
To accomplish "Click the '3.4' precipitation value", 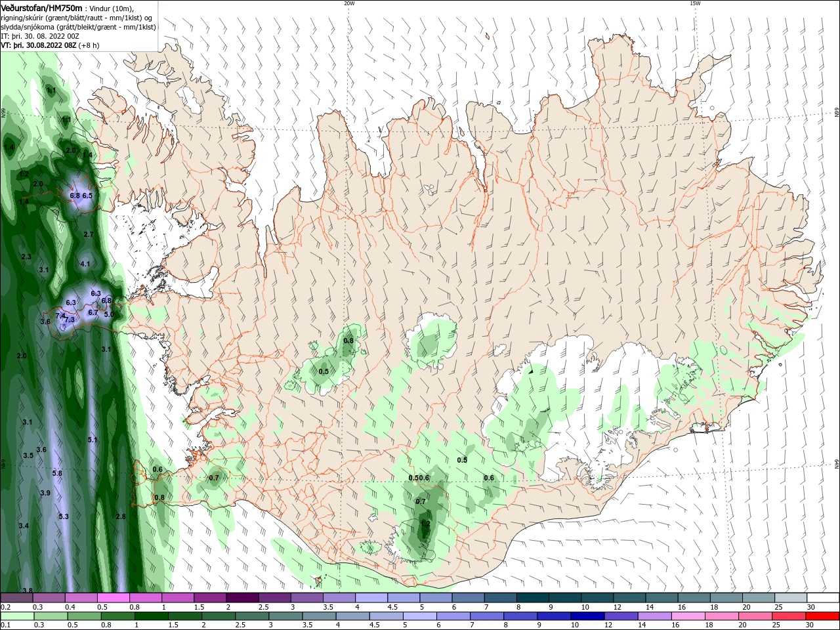I will coord(24,526).
